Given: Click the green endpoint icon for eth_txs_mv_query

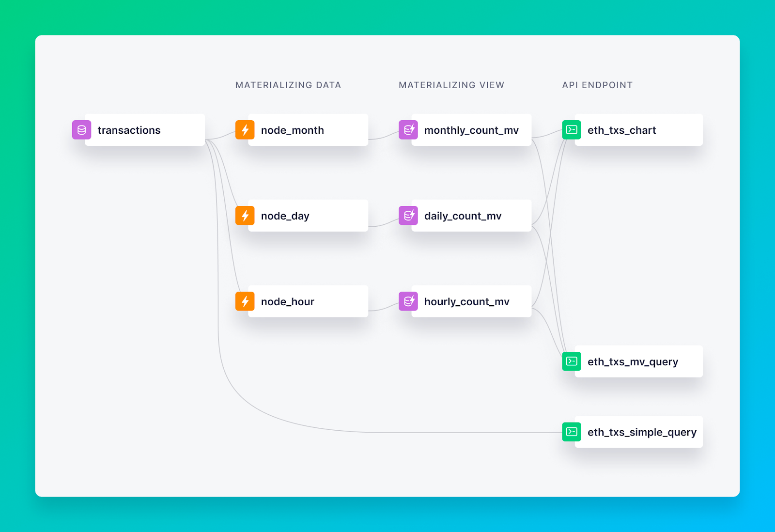Looking at the screenshot, I should [571, 361].
